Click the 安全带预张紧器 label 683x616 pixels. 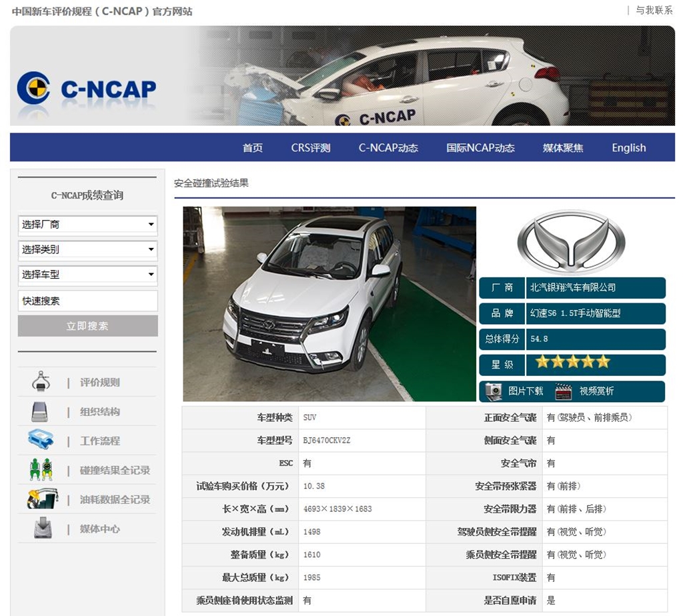point(506,486)
